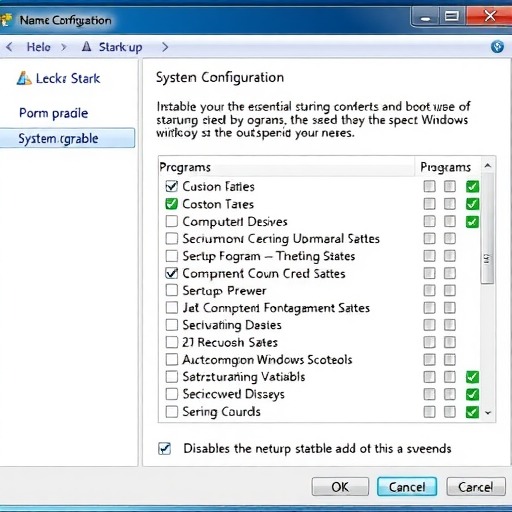Uncheck the Cusion Faties checkbox
Viewport: 512px width, 512px height.
click(172, 186)
